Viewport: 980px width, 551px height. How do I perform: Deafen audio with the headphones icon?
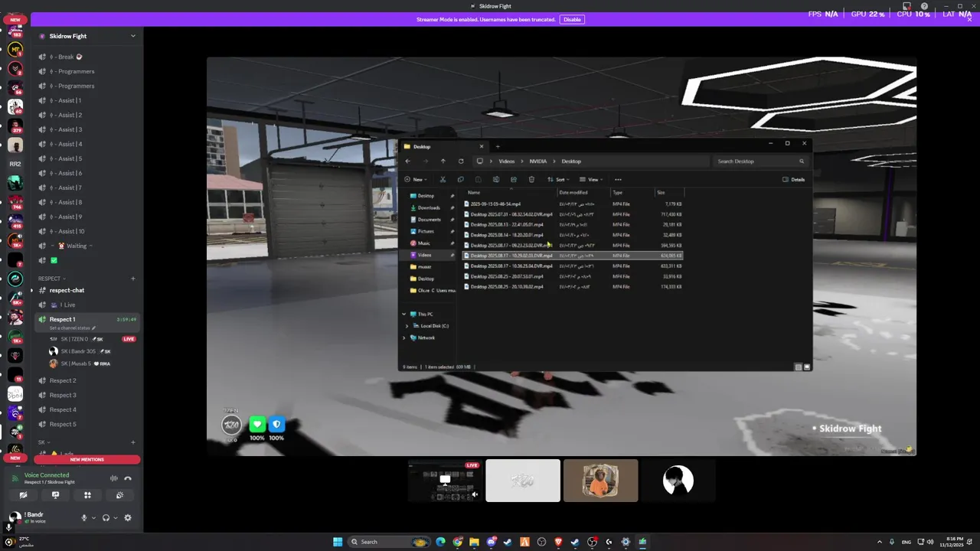pos(106,518)
